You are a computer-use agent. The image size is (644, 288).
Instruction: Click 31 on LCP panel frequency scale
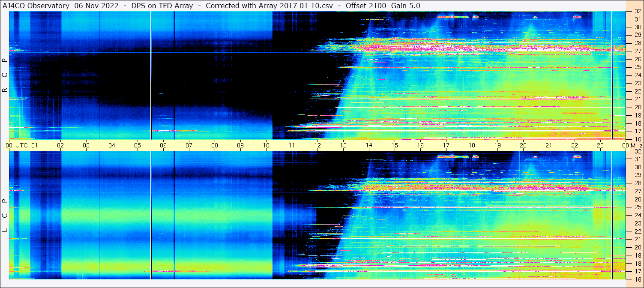point(637,159)
